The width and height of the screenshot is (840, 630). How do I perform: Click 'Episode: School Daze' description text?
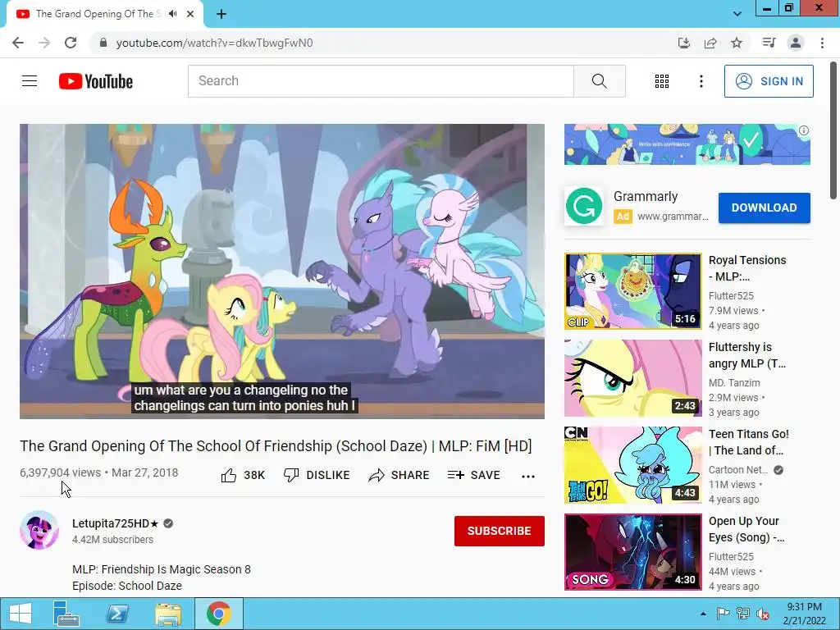click(x=127, y=586)
